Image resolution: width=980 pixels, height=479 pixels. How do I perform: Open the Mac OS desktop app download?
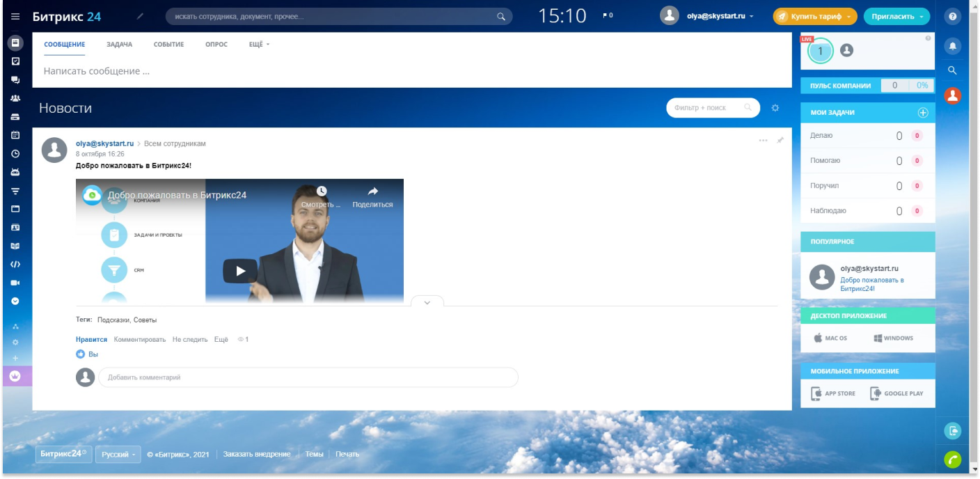(830, 338)
